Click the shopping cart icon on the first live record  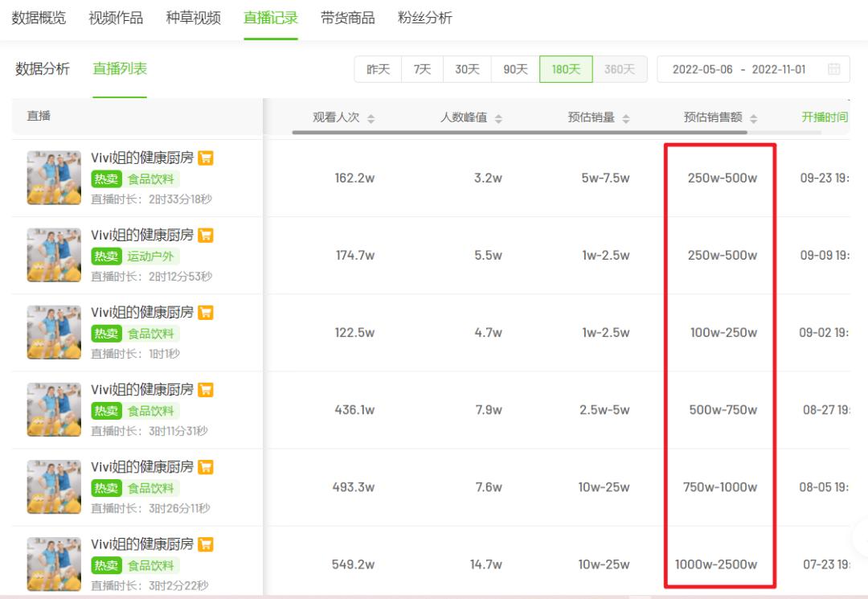pos(206,158)
